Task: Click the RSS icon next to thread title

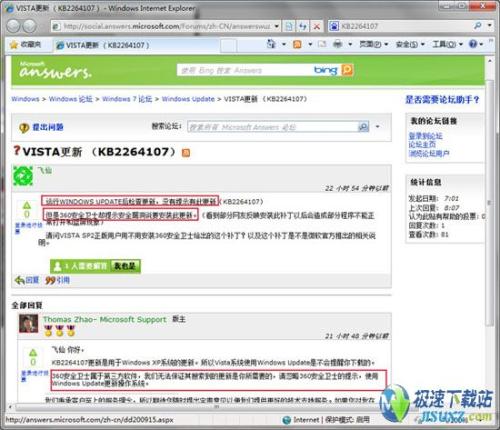Action: [186, 153]
